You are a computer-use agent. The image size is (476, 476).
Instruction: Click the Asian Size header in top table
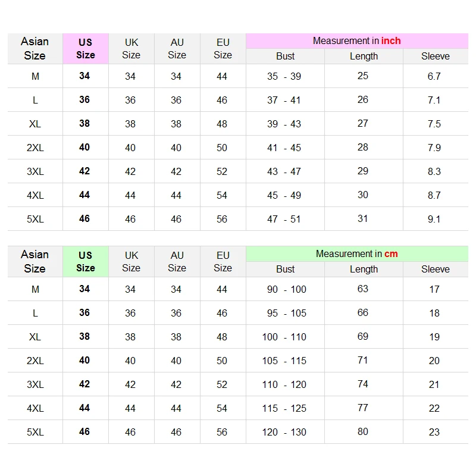(x=35, y=48)
